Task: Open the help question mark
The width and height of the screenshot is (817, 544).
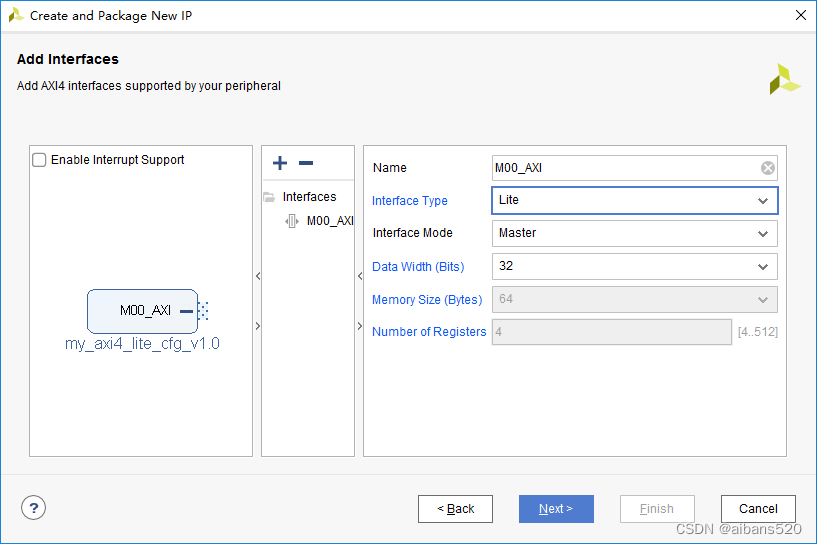Action: (35, 508)
